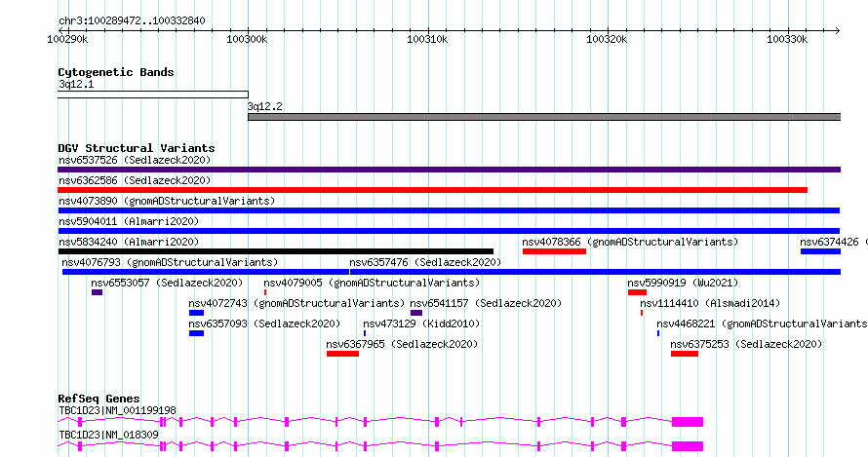868x457 pixels.
Task: Select the nsv4076793 blue variant bar
Action: [x=206, y=272]
